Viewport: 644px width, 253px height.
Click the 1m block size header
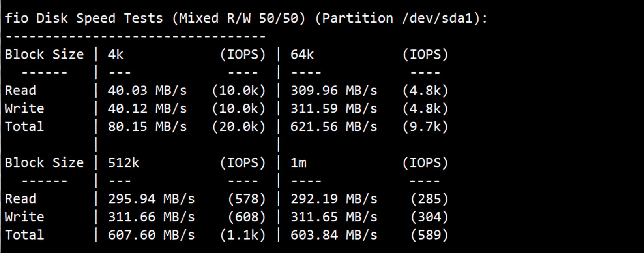point(298,163)
